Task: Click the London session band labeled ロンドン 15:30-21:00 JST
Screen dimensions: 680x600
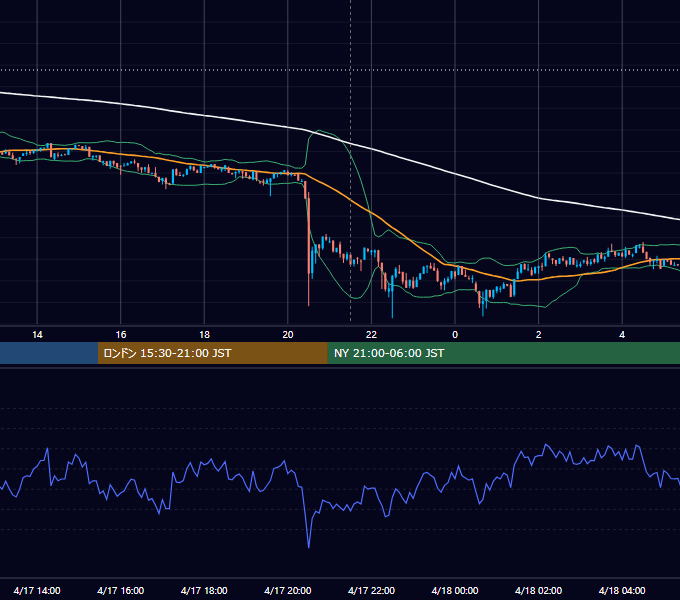Action: [x=212, y=353]
